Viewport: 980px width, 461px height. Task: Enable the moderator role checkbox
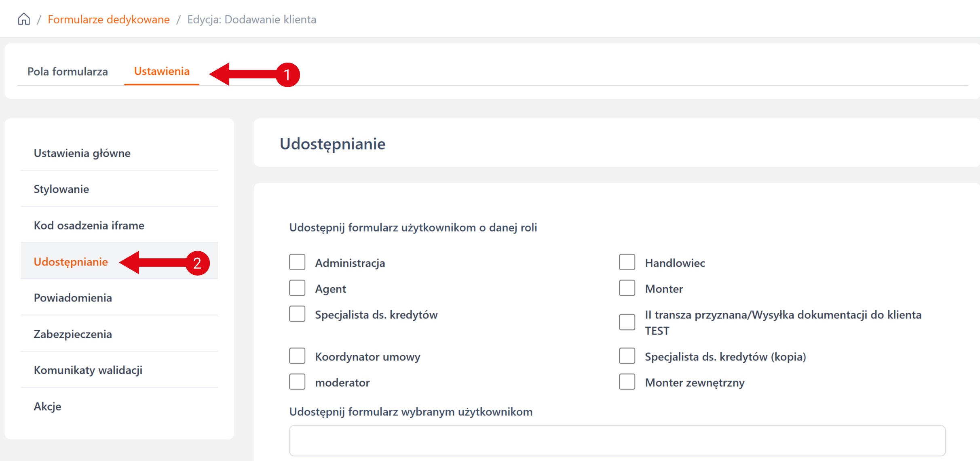297,382
